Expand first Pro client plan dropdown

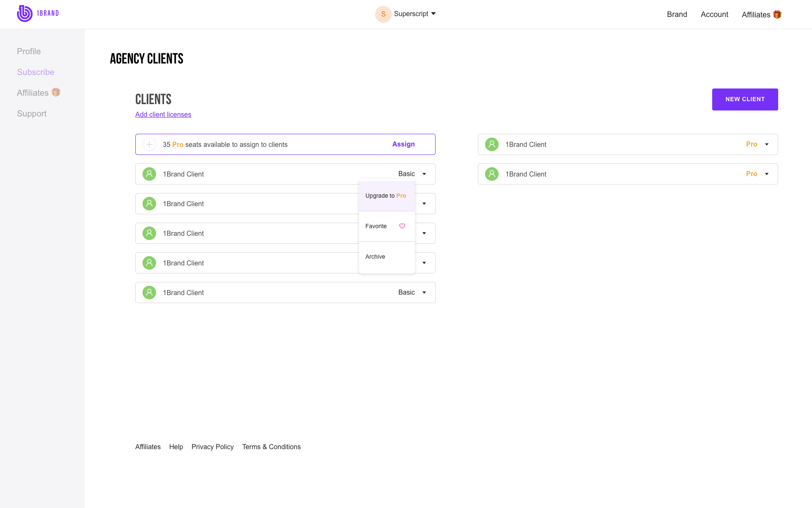click(767, 144)
